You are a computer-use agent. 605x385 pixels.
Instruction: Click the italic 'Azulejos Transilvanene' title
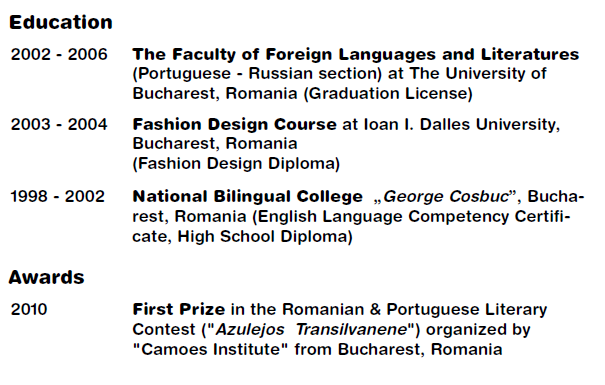(311, 329)
